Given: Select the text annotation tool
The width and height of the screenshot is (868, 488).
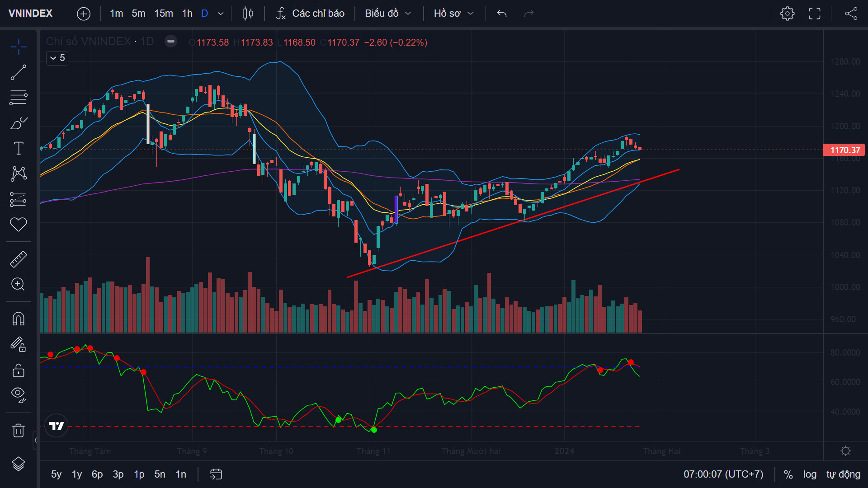Looking at the screenshot, I should click(x=19, y=148).
